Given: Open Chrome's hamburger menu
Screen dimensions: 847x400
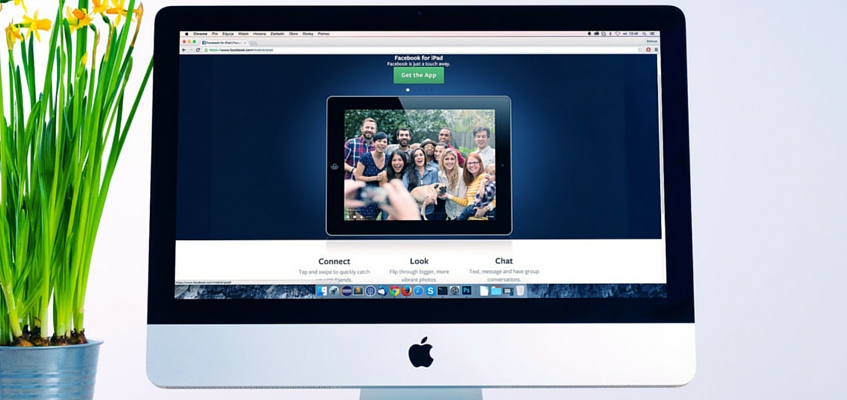Looking at the screenshot, I should [x=656, y=50].
